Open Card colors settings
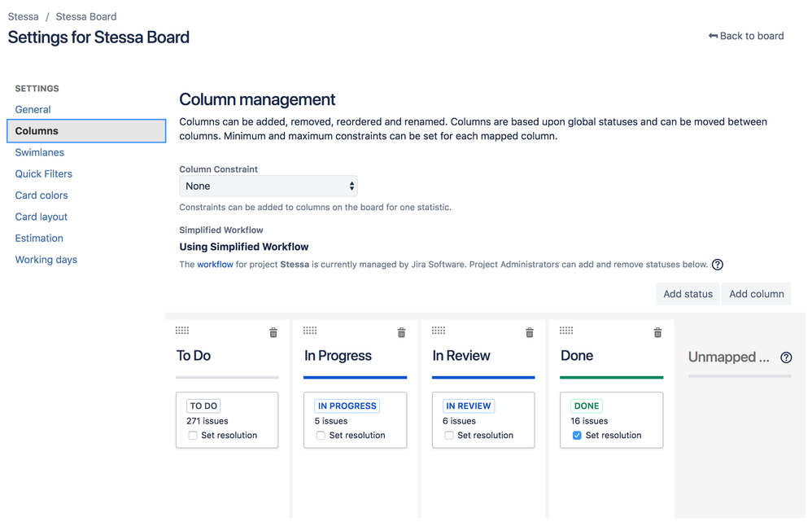812x522 pixels. [x=41, y=195]
